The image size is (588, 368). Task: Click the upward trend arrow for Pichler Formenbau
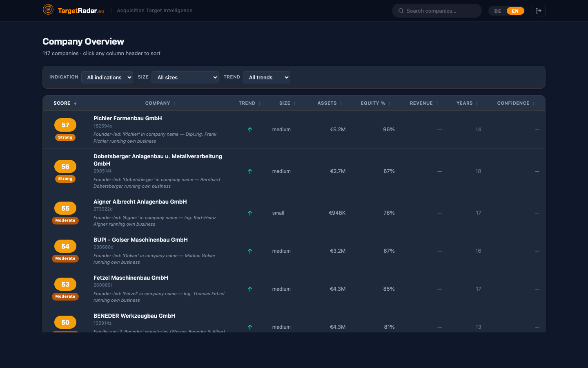coord(250,130)
